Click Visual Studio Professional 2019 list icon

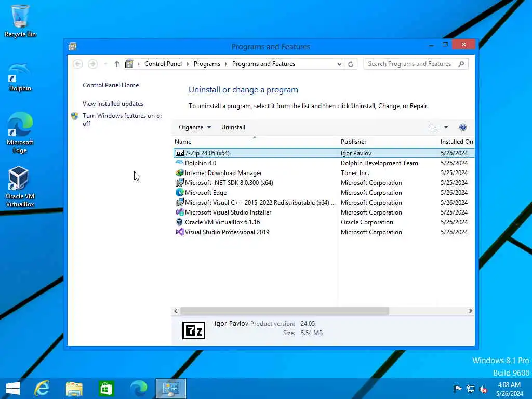pyautogui.click(x=179, y=232)
